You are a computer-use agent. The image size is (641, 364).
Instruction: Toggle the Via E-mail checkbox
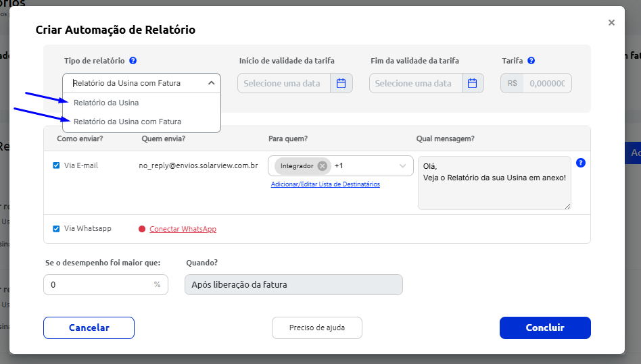click(x=56, y=165)
